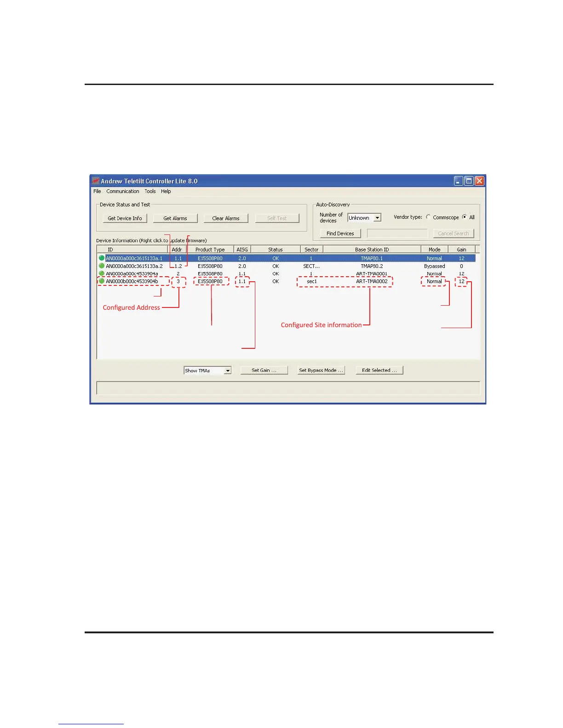This screenshot has height=728, width=563.
Task: Open the Communication menu
Action: (123, 191)
